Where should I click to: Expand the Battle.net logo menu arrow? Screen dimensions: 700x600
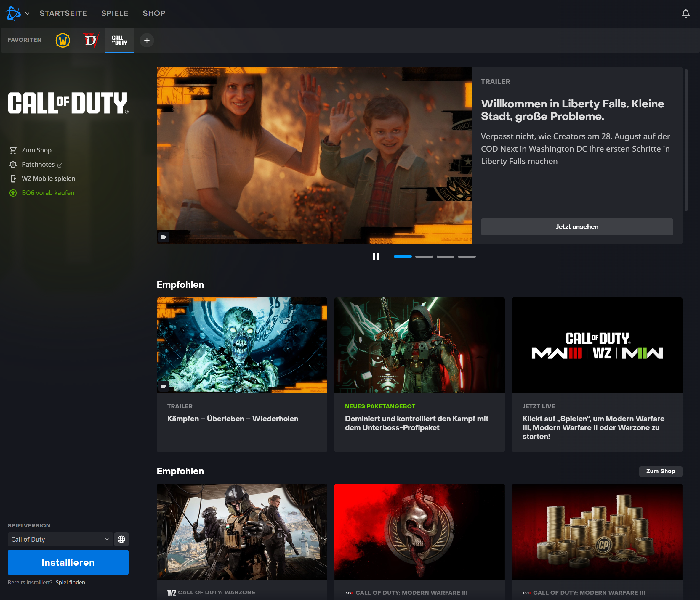coord(27,14)
